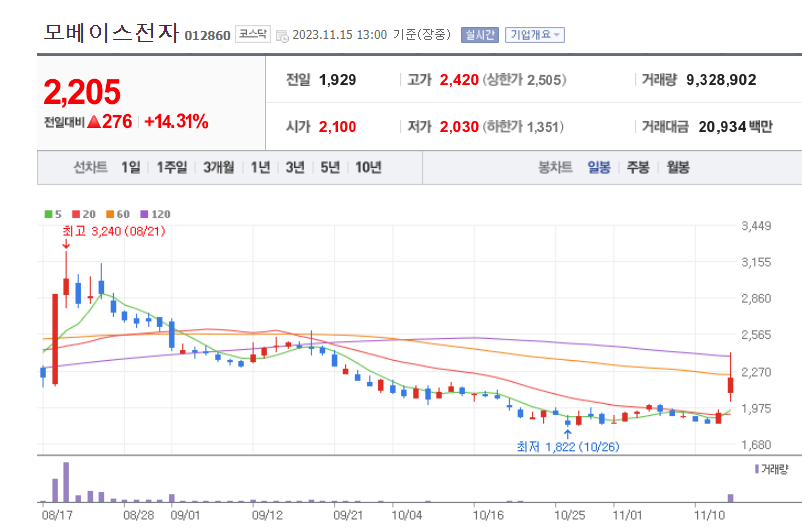
Task: Click the red 20-day moving average swatch
Action: coord(76,214)
